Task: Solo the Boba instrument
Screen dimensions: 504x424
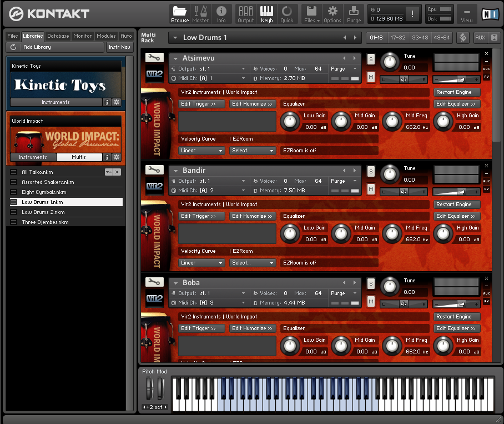Action: 371,284
